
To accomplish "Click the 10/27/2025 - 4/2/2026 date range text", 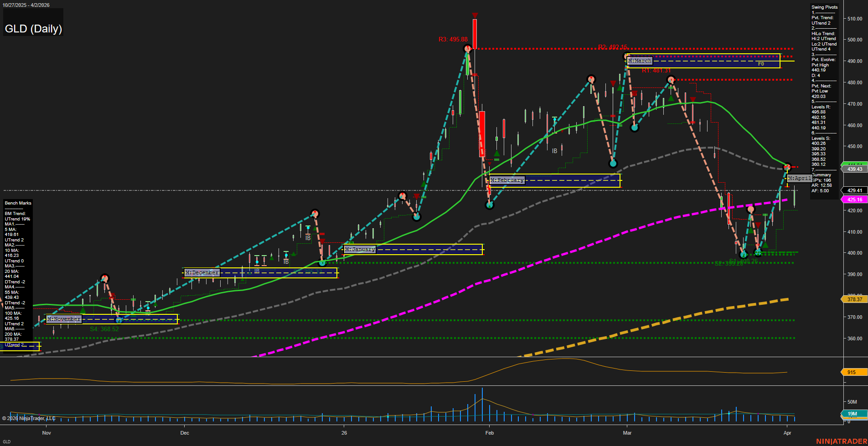I will click(x=26, y=5).
